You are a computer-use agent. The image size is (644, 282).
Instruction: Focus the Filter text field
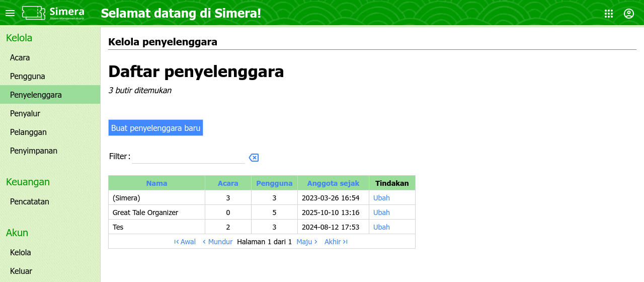[188, 157]
